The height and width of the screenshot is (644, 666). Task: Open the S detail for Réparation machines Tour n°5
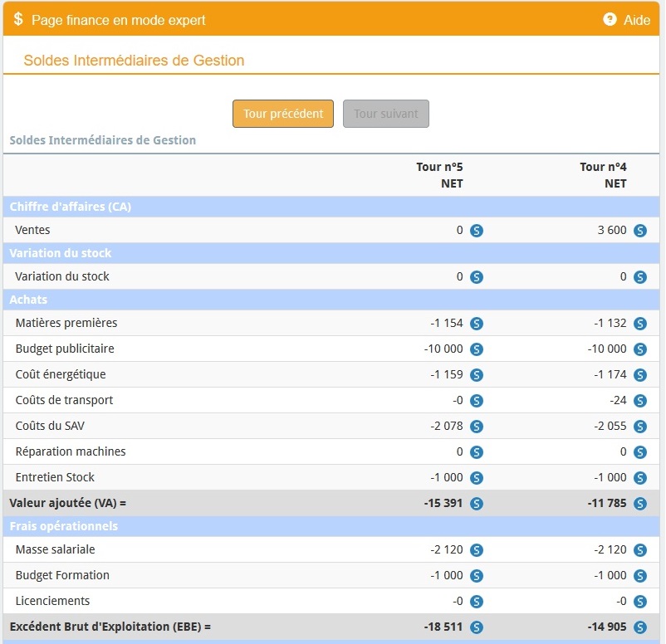(475, 451)
